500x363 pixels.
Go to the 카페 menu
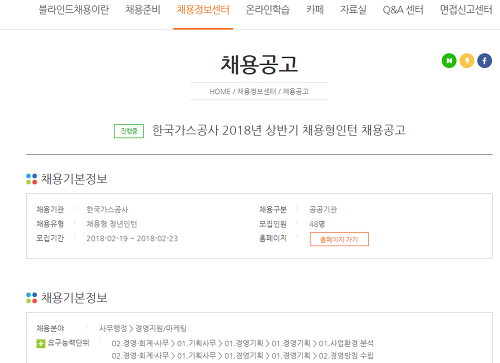(315, 10)
